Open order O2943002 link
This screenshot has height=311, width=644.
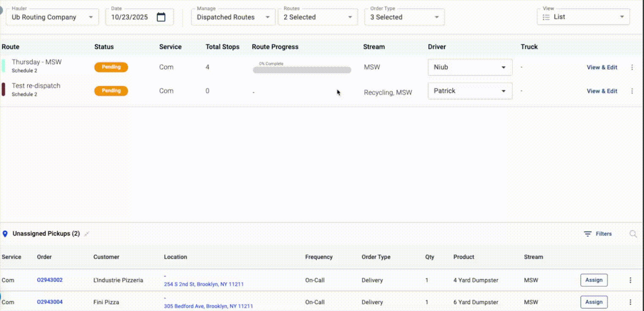(50, 280)
